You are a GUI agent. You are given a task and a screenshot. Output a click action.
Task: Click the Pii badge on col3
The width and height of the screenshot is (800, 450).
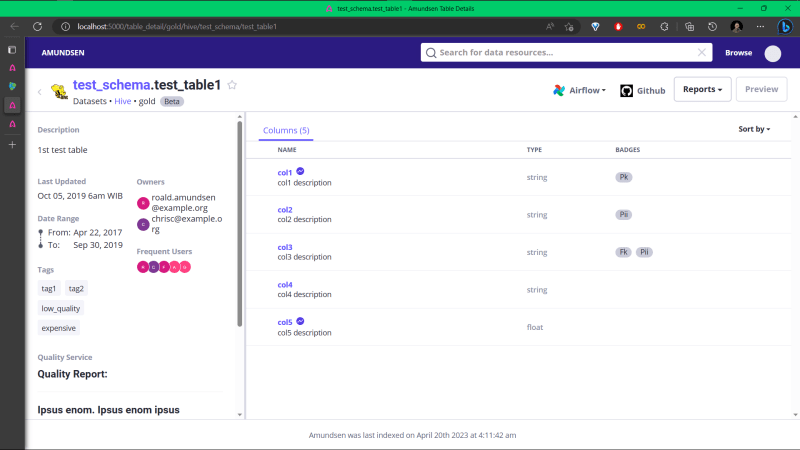click(x=644, y=252)
